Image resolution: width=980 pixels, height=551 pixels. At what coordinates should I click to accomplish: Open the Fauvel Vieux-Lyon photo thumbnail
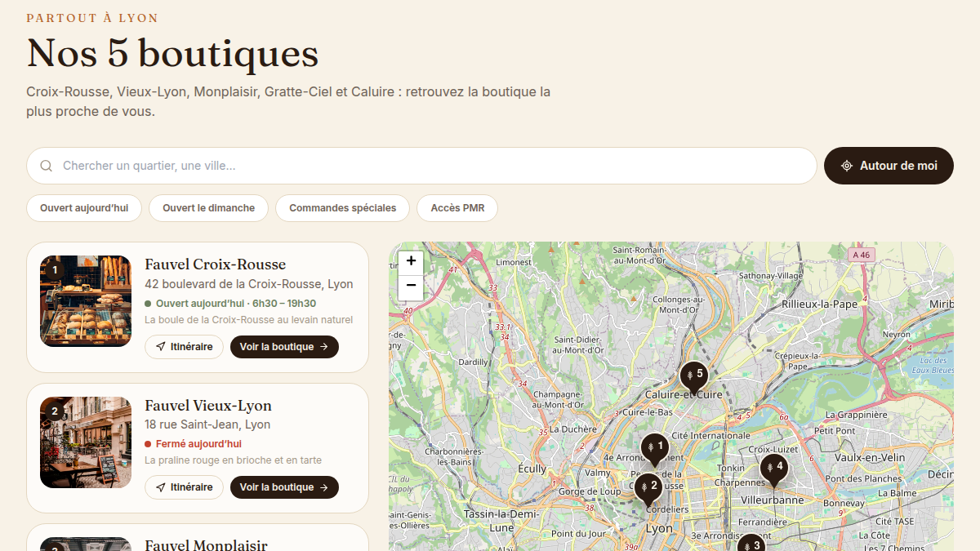pos(86,442)
